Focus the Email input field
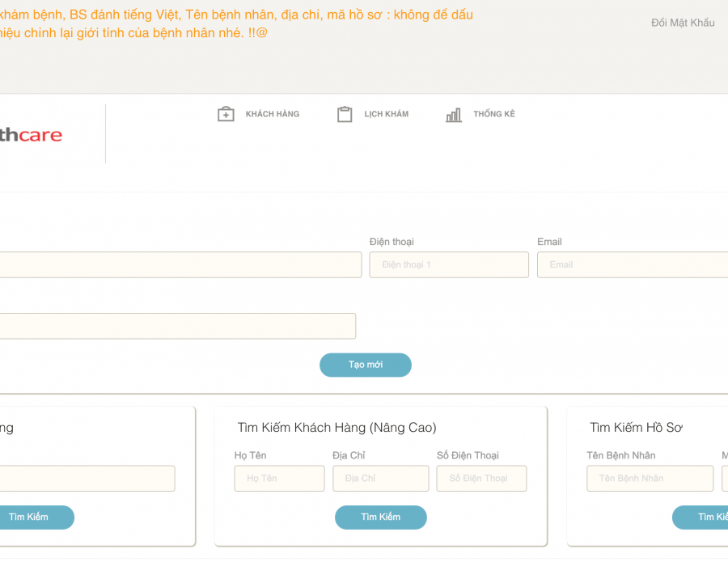The width and height of the screenshot is (728, 566). (x=633, y=265)
